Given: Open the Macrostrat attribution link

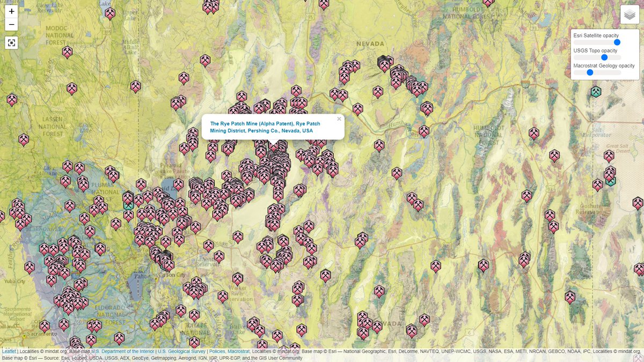Looking at the screenshot, I should point(238,351).
